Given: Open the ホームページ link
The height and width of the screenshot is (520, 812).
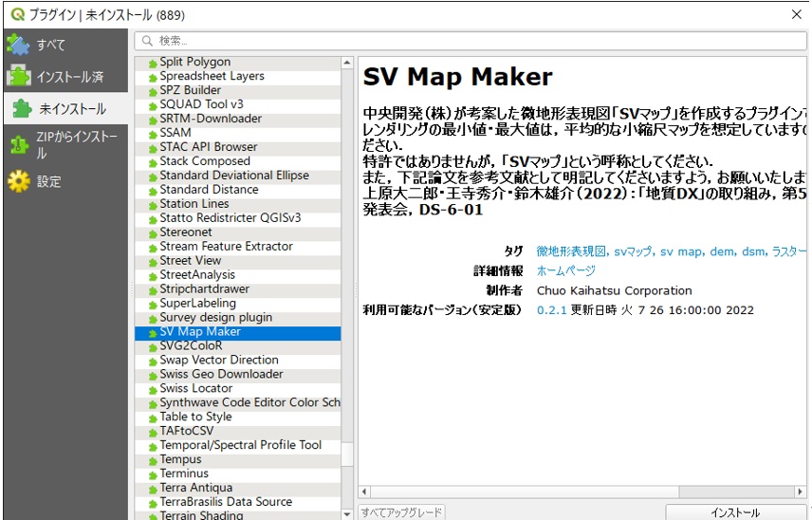Looking at the screenshot, I should 566,270.
